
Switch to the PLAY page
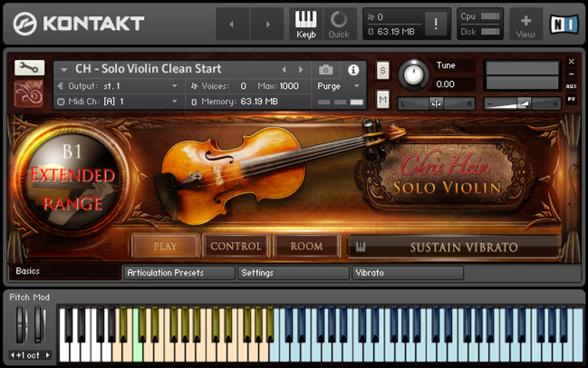(165, 246)
